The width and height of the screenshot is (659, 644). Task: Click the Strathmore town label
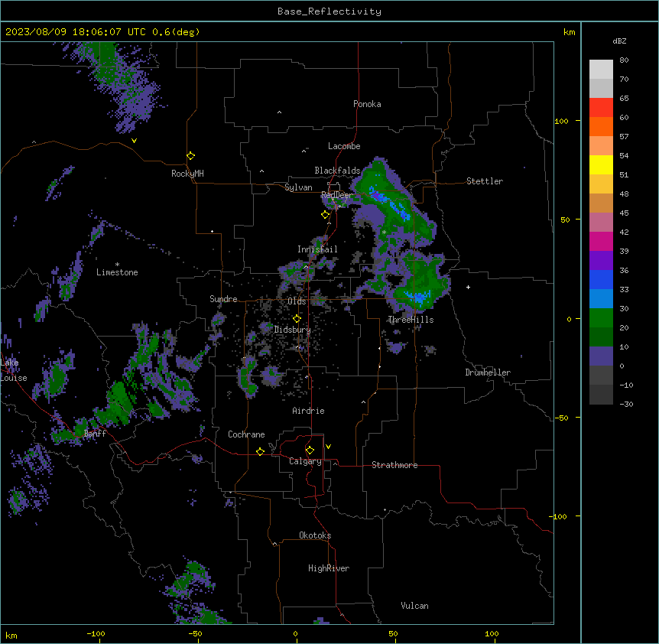click(x=394, y=465)
